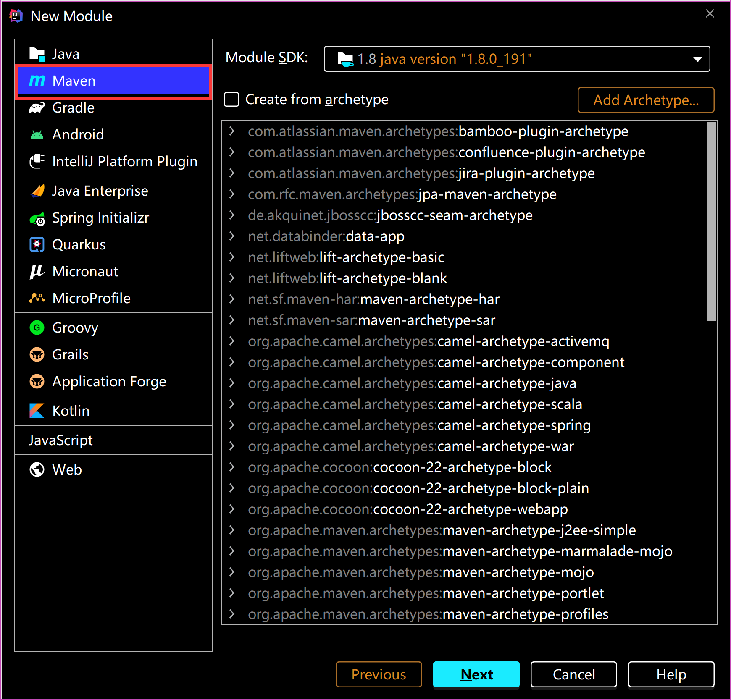731x700 pixels.
Task: Click the green Groovy icon
Action: tap(37, 328)
